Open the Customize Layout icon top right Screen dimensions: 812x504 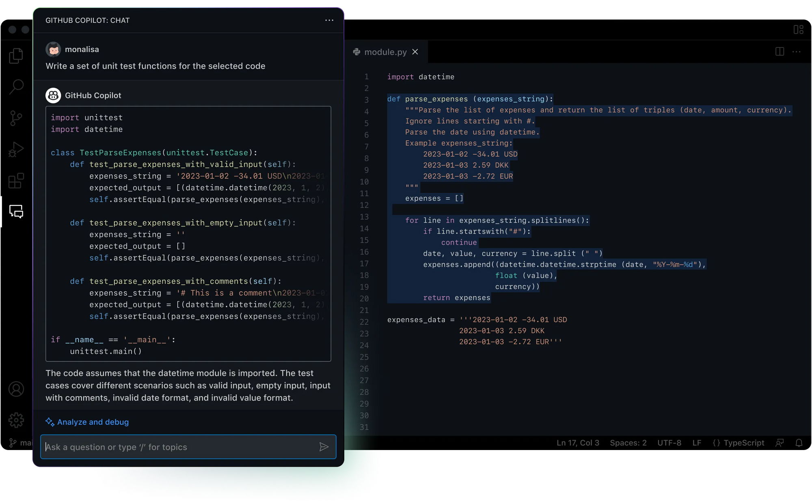click(799, 29)
